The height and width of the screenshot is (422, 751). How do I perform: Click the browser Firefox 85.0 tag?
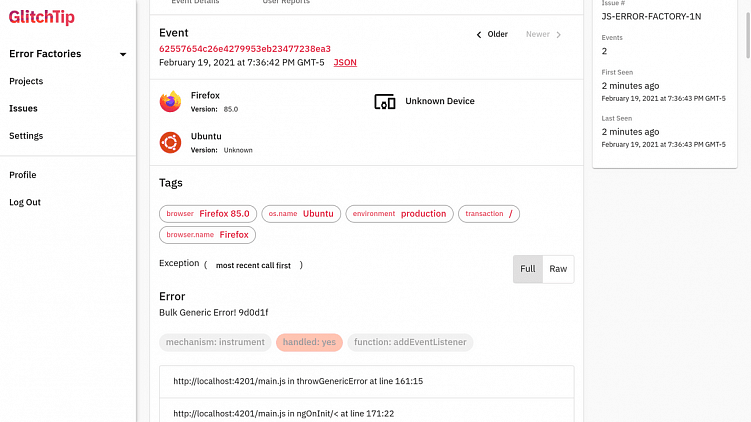(208, 214)
